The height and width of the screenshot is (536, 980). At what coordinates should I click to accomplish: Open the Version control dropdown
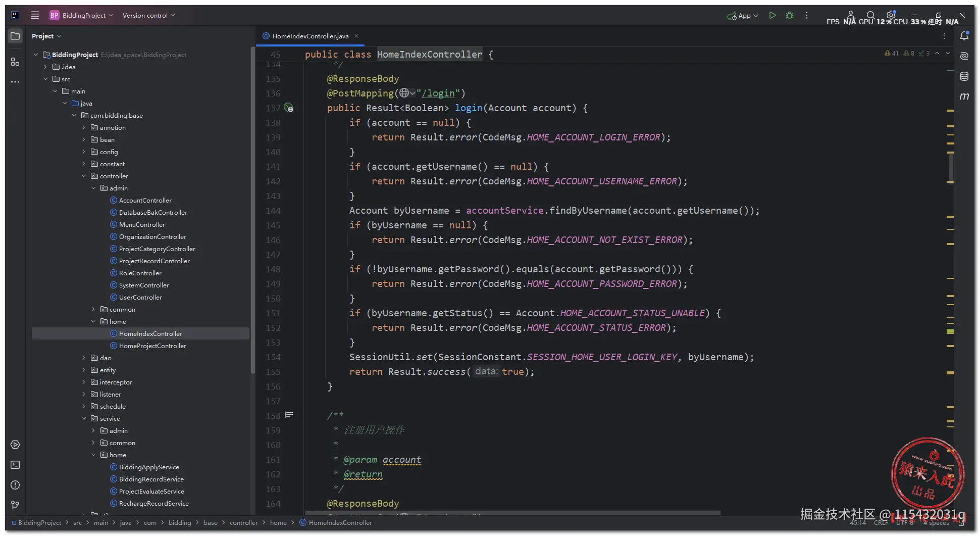click(x=148, y=15)
